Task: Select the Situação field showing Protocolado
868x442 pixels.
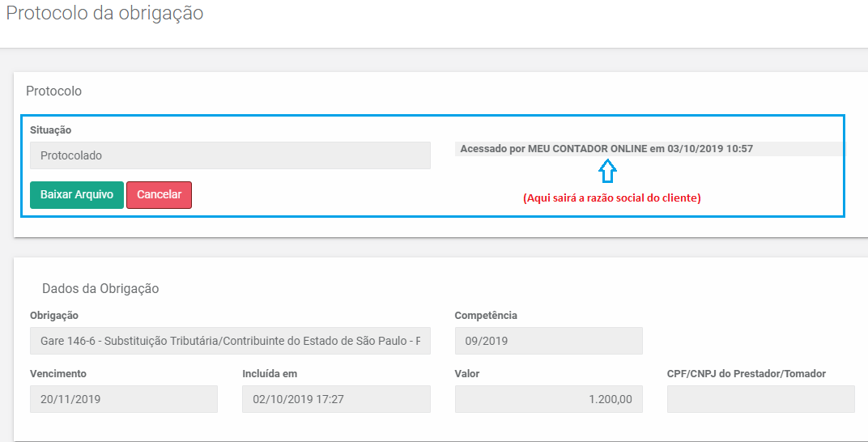Action: 230,155
